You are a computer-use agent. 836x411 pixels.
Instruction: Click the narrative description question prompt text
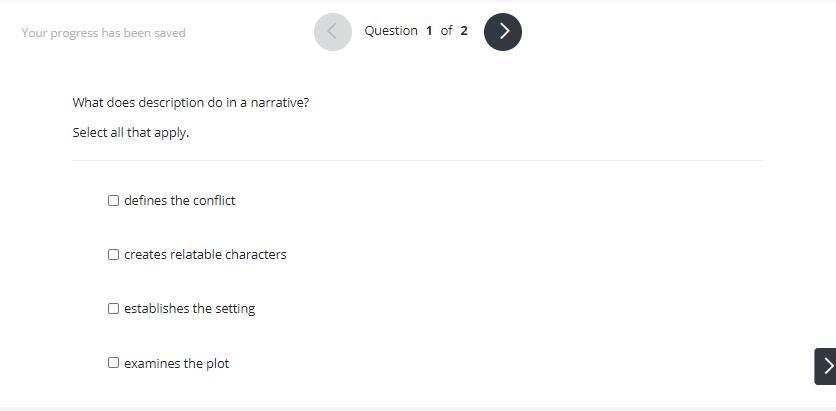click(190, 102)
